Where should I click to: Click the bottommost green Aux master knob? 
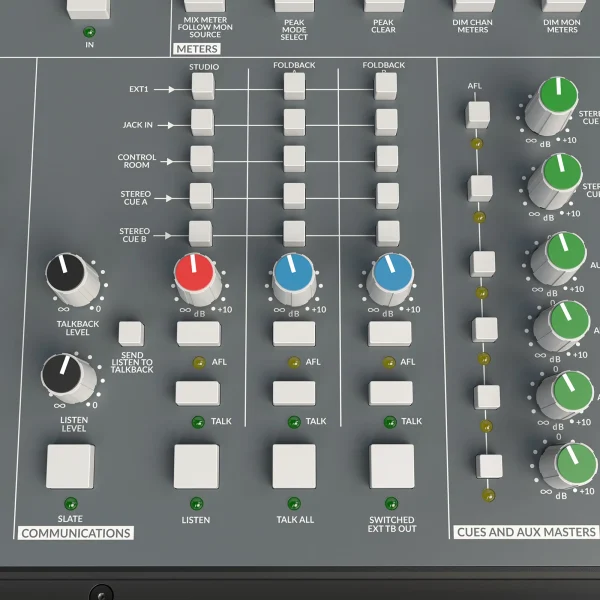coord(569,466)
